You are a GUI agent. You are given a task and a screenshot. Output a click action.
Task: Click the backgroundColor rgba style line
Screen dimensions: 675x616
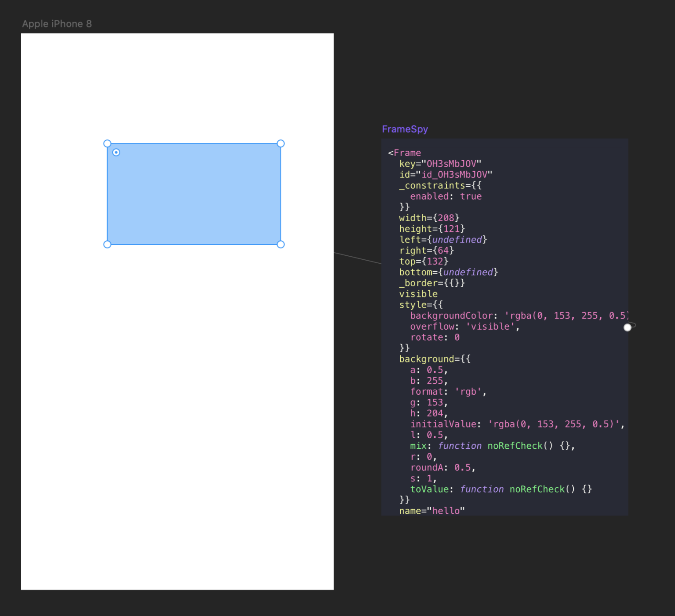(x=519, y=316)
